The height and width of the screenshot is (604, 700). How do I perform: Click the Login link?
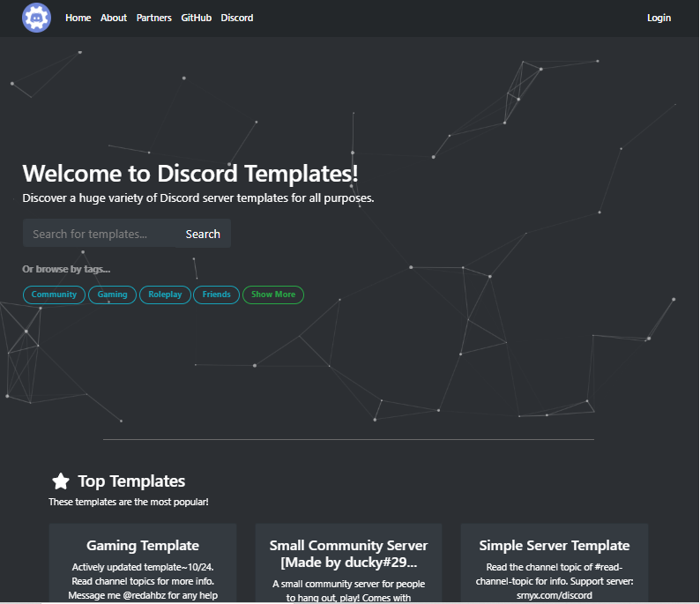(x=659, y=18)
